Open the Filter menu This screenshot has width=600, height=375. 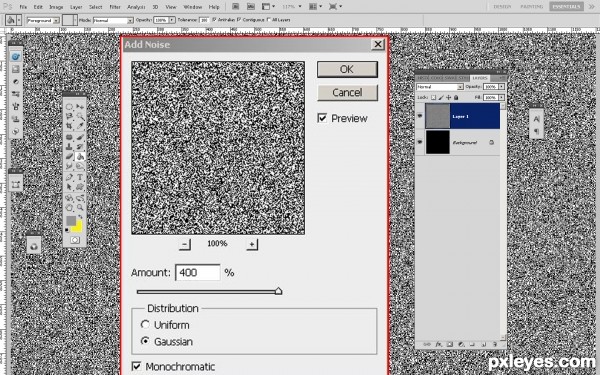click(x=115, y=7)
